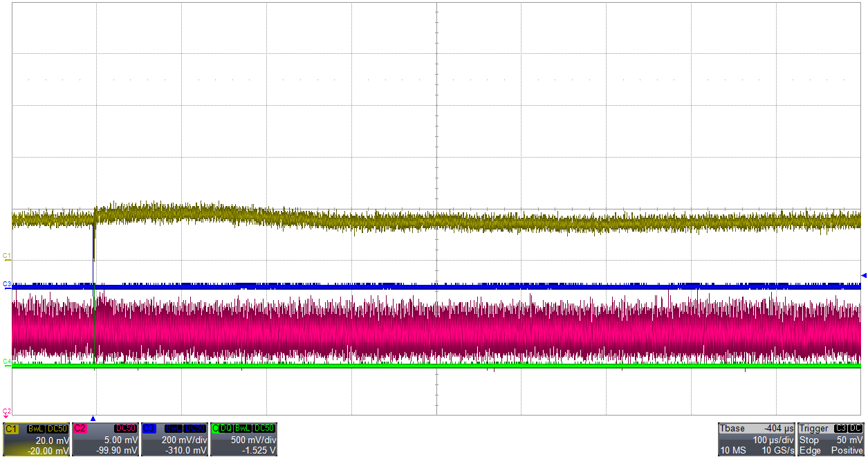868x457 pixels.
Task: Click the C1 20.0 mV scale value
Action: coord(52,440)
